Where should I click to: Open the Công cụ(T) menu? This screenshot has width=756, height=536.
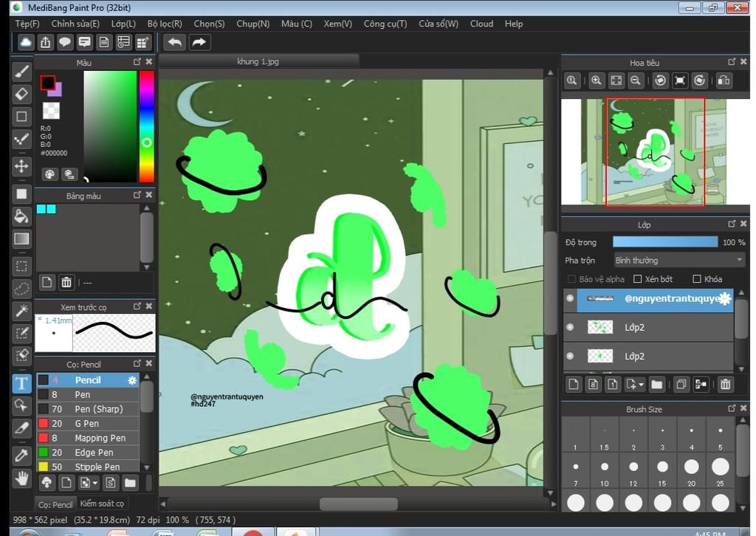385,24
